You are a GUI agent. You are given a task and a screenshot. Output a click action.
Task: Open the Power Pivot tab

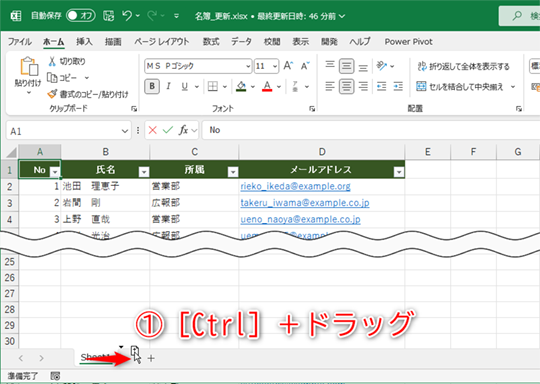tap(408, 42)
